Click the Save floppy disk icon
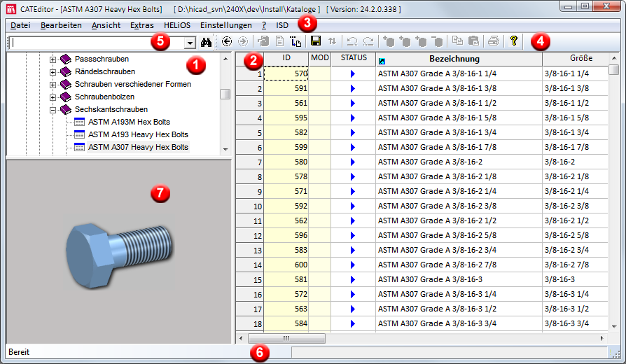The image size is (626, 364). [x=316, y=42]
